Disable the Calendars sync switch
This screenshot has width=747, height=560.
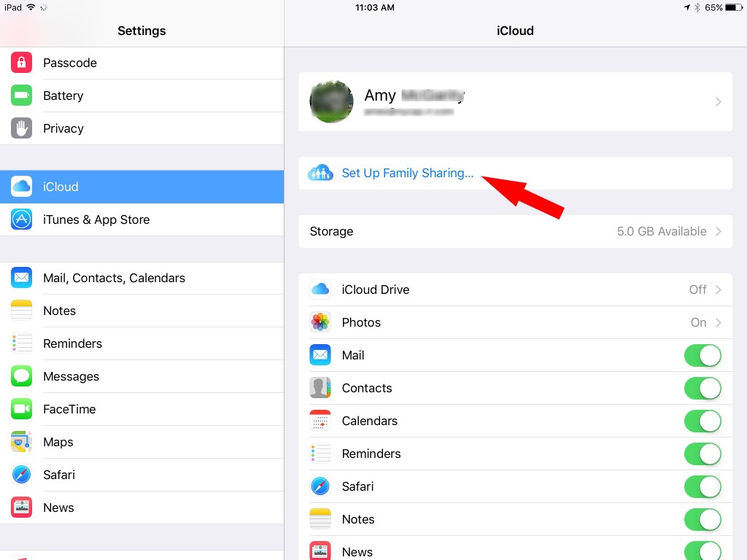(703, 421)
